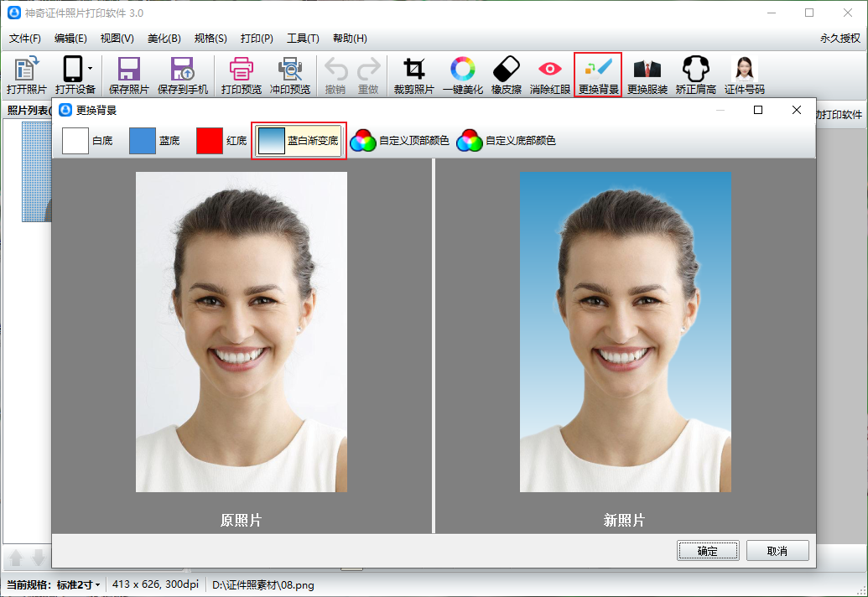Click the 取消 (cancel) button

coord(777,551)
